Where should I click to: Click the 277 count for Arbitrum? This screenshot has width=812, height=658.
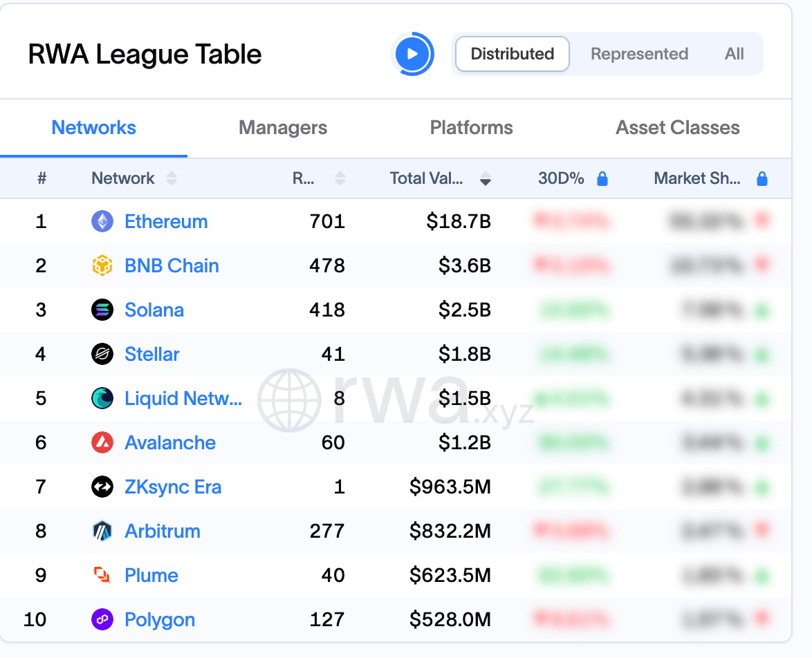pos(327,531)
